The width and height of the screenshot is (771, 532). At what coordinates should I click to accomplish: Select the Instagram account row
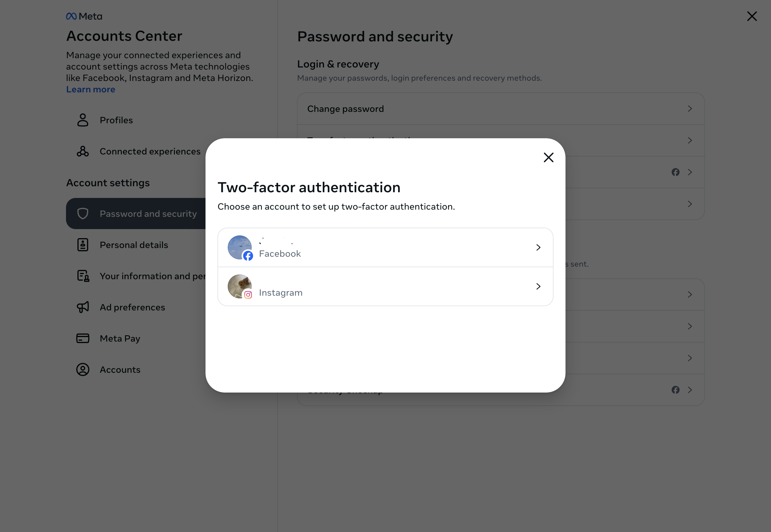coord(385,286)
